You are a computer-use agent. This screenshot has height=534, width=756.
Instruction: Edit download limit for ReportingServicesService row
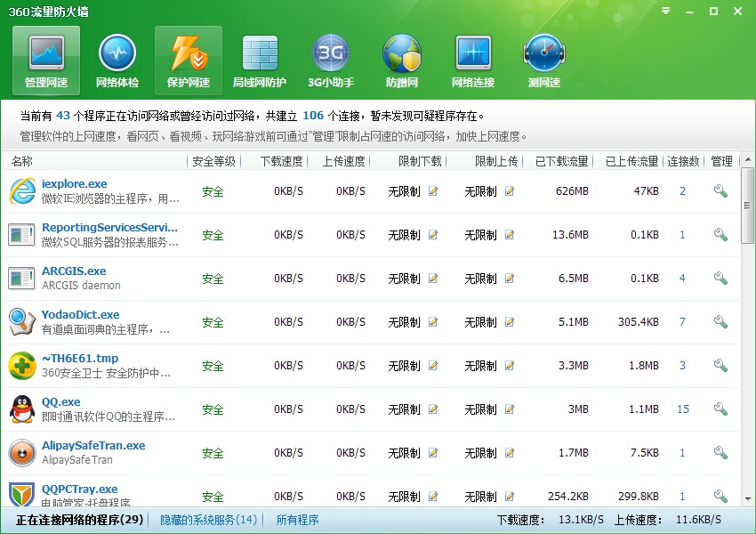pos(433,234)
